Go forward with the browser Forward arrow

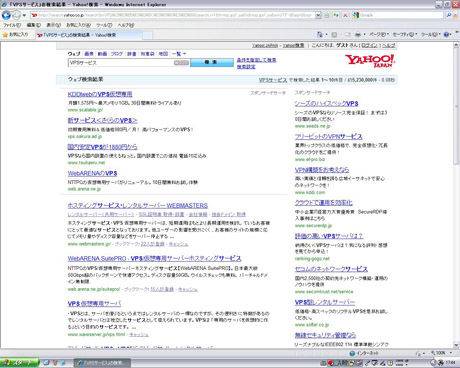pyautogui.click(x=16, y=15)
